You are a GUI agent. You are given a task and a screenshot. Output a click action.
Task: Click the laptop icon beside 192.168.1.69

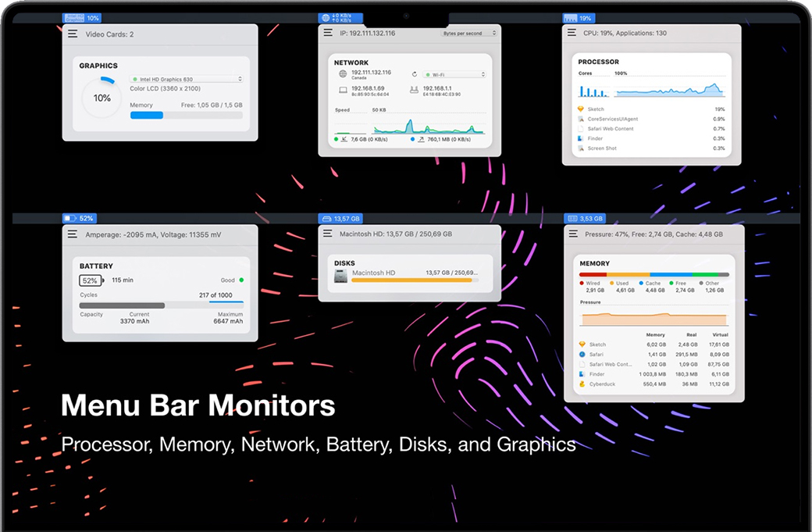(x=343, y=90)
